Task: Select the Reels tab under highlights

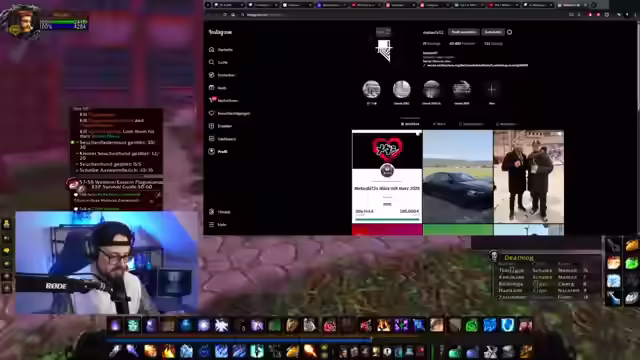Action: [439, 124]
